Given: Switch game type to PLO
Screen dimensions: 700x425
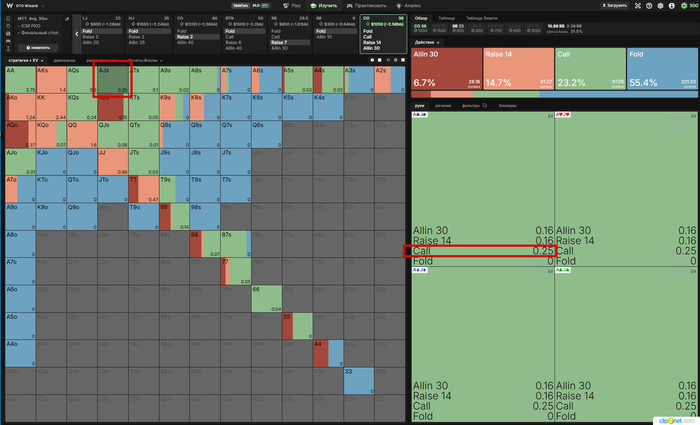Looking at the screenshot, I should click(261, 6).
